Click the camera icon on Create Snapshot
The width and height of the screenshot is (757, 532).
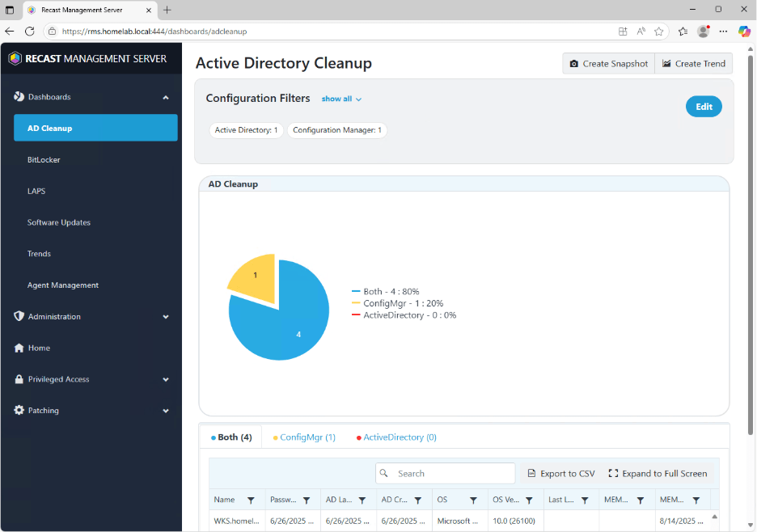tap(575, 63)
